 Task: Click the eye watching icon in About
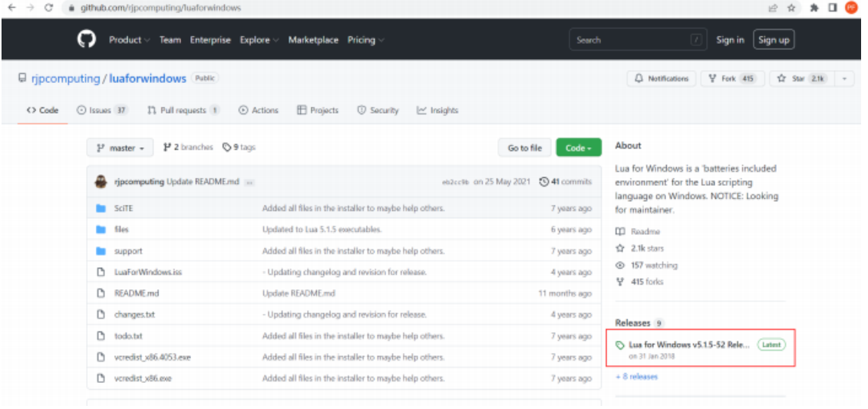click(x=621, y=266)
